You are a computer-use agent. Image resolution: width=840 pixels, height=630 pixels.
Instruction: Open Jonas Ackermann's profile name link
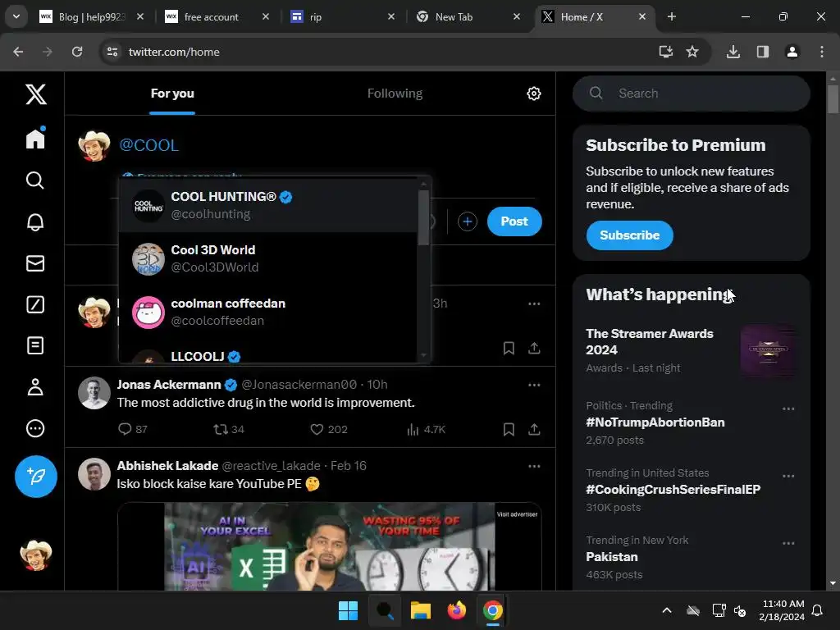pyautogui.click(x=169, y=385)
